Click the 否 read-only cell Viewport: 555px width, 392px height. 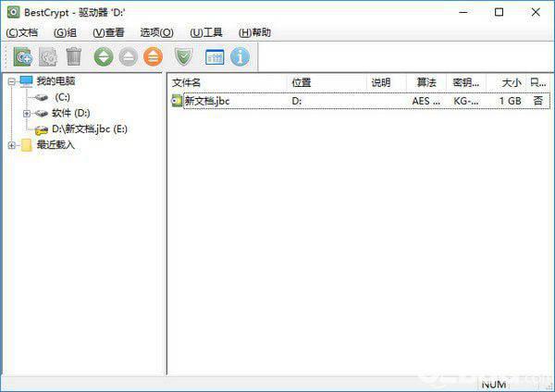(538, 101)
